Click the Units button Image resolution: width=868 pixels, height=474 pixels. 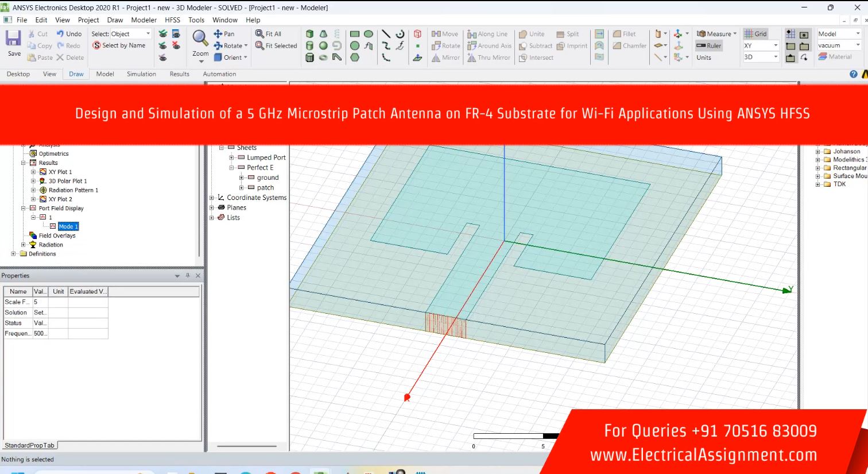[x=703, y=57]
